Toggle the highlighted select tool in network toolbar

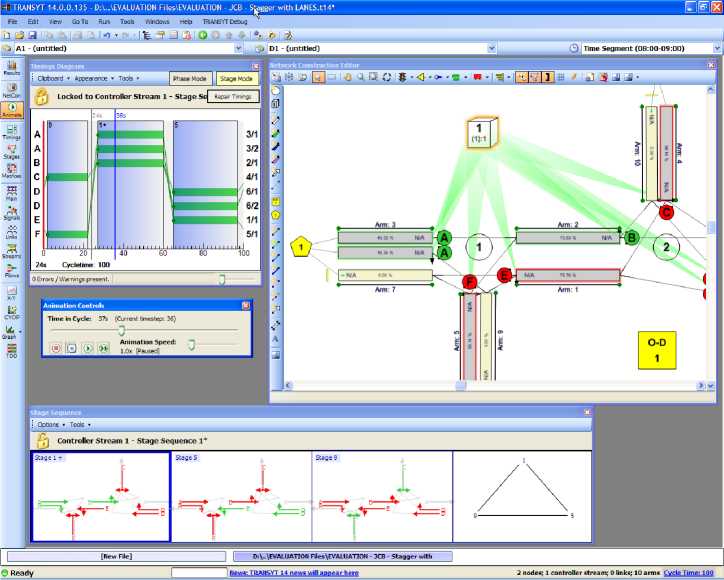click(x=318, y=77)
